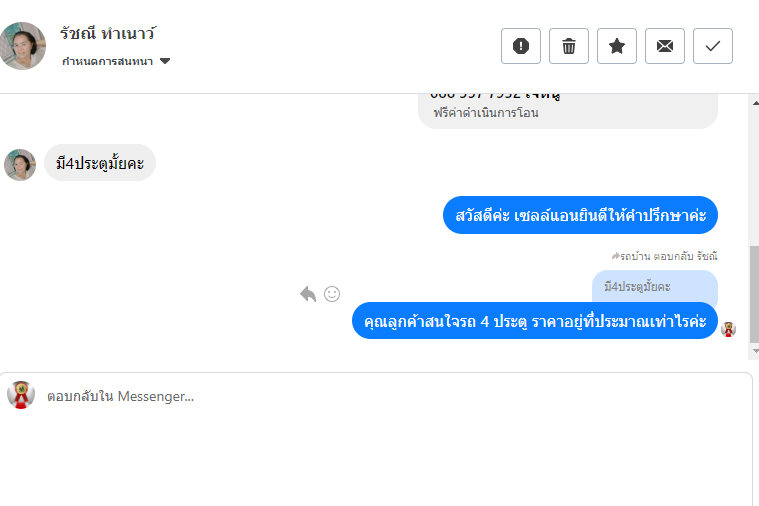Click the contact's profile photo in header

pos(24,45)
